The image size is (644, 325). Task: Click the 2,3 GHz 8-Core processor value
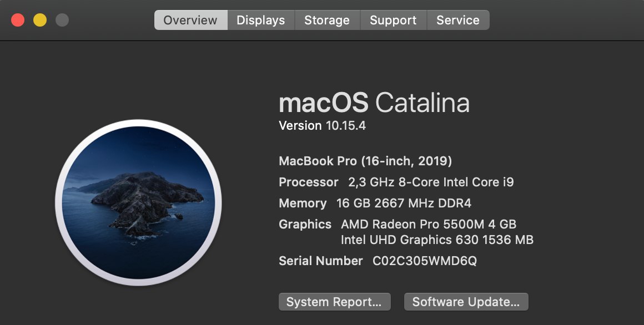click(x=431, y=182)
